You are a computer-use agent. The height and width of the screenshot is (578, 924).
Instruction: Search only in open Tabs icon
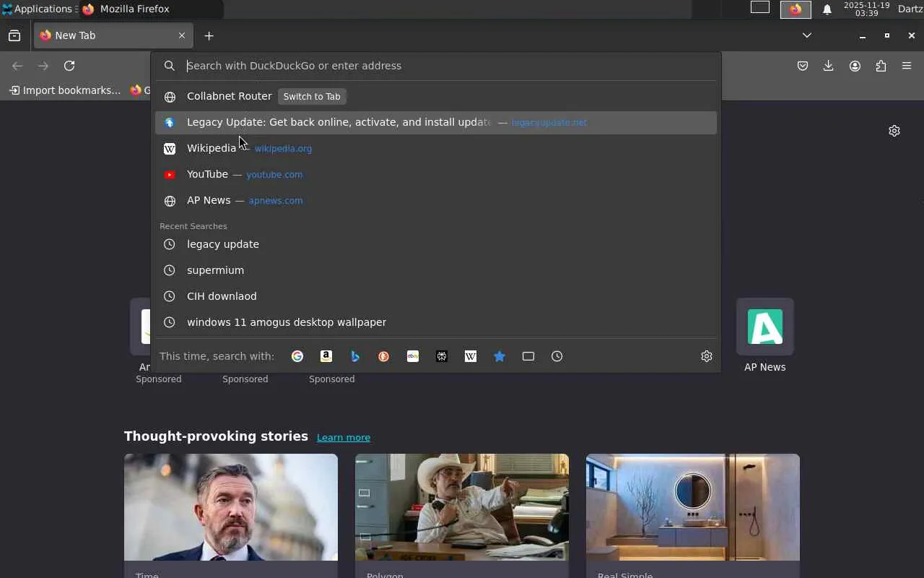click(x=528, y=356)
